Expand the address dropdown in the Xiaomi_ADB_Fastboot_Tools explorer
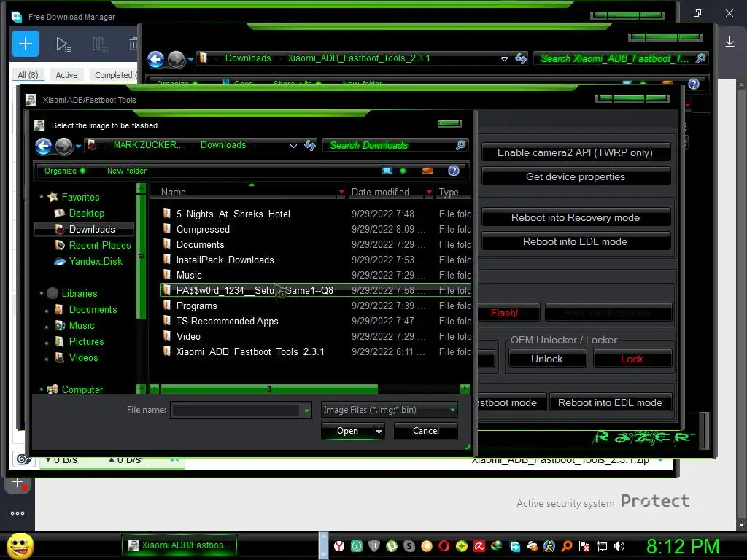This screenshot has width=747, height=560. [x=504, y=59]
